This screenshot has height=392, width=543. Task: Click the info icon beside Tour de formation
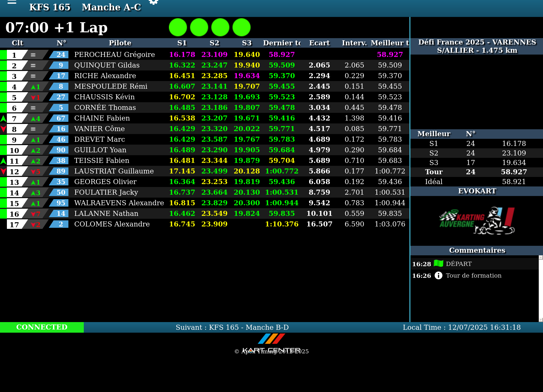pyautogui.click(x=439, y=275)
